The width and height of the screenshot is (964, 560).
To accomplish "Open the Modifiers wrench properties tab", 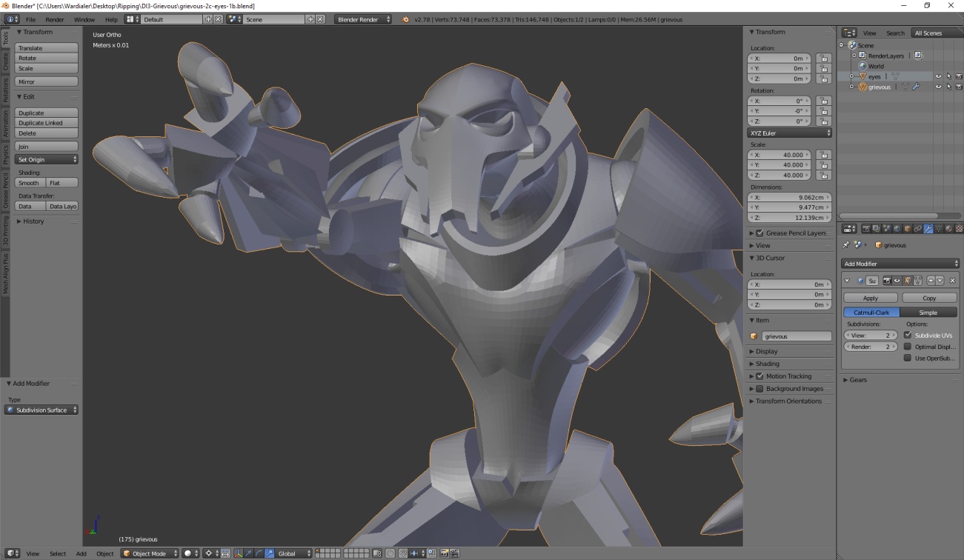I will 928,229.
